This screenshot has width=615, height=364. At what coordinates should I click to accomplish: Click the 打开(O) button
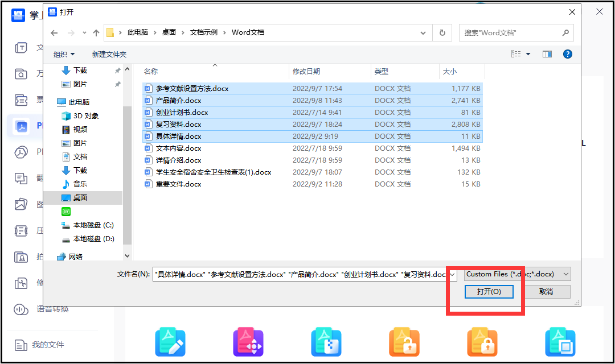pos(489,292)
